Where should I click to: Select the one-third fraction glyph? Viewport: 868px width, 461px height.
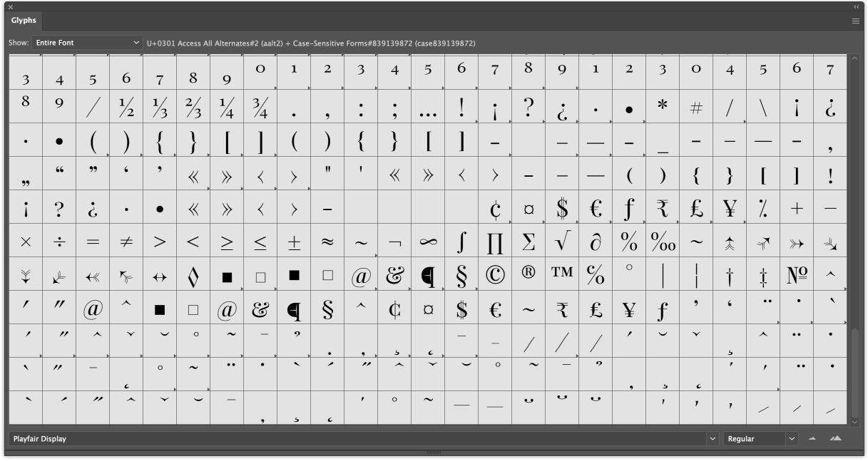(160, 107)
